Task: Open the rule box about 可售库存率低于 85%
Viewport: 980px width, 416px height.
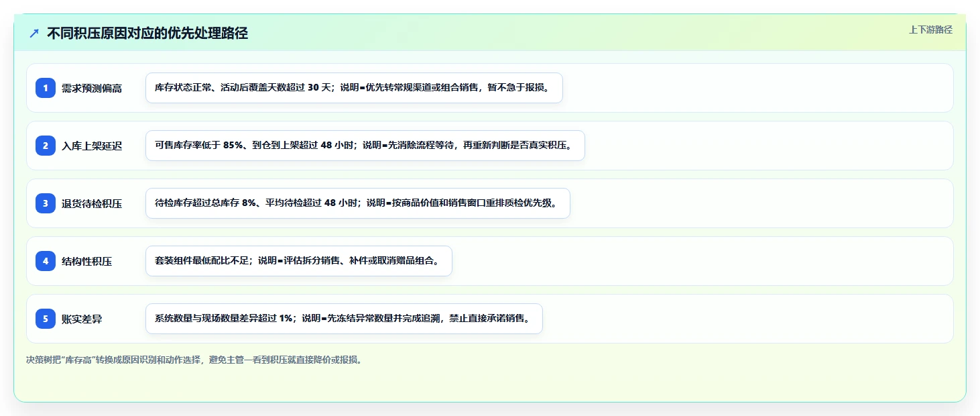Action: (x=365, y=146)
